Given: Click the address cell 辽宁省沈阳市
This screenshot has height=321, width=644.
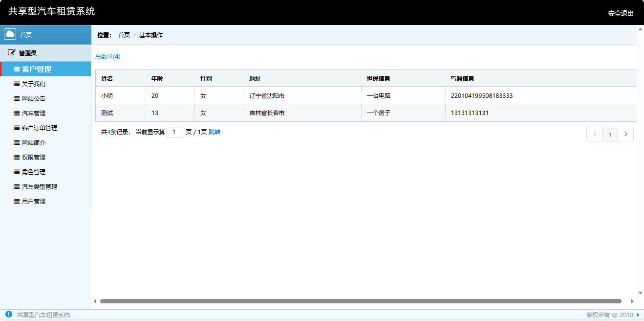Looking at the screenshot, I should click(x=267, y=95).
